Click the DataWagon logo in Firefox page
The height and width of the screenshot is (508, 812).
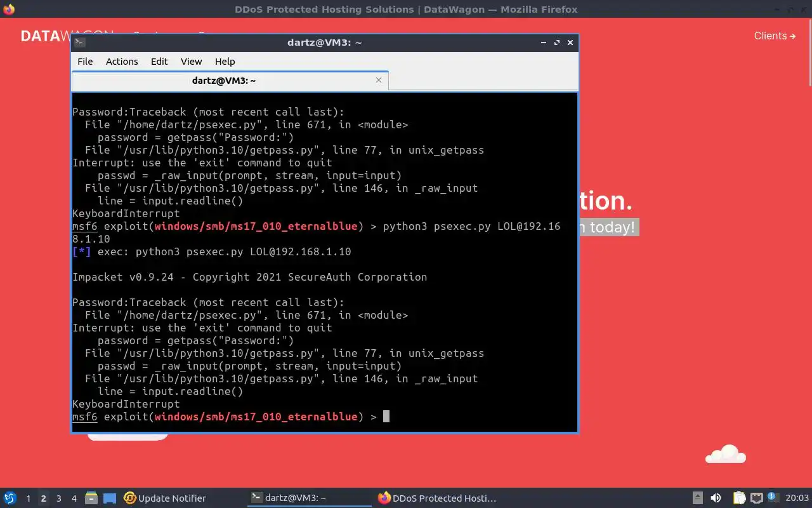[x=46, y=36]
